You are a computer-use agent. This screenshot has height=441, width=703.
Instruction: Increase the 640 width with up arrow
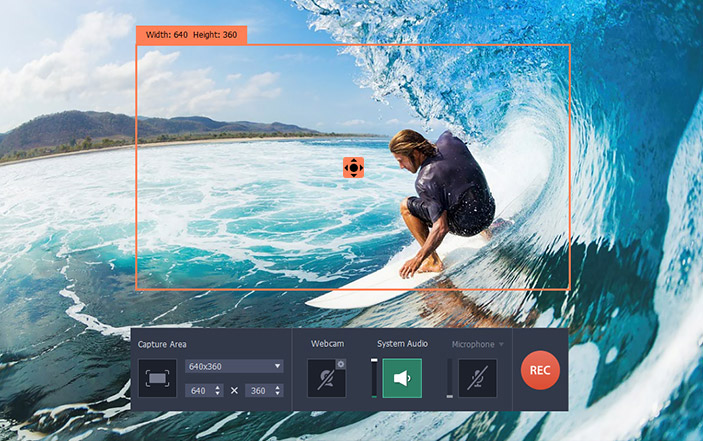point(218,387)
